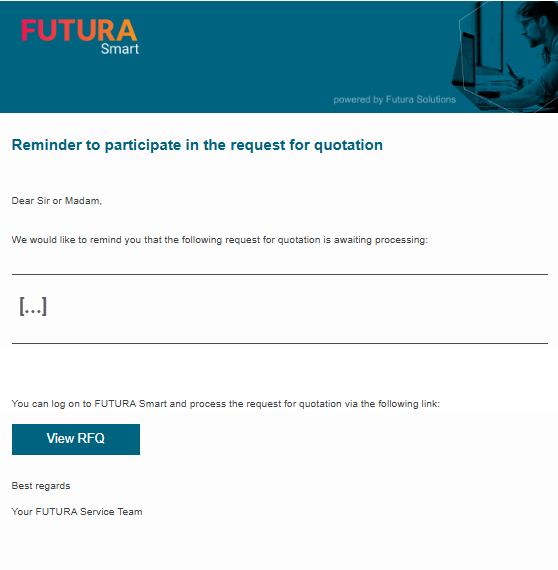The height and width of the screenshot is (570, 558).
Task: Click the Reminder to participate heading
Action: coord(197,145)
